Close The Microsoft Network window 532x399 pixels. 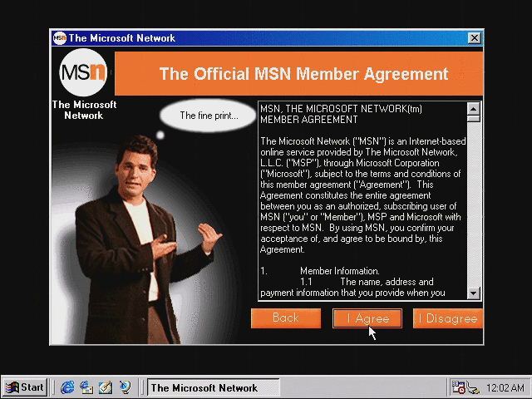pyautogui.click(x=474, y=38)
